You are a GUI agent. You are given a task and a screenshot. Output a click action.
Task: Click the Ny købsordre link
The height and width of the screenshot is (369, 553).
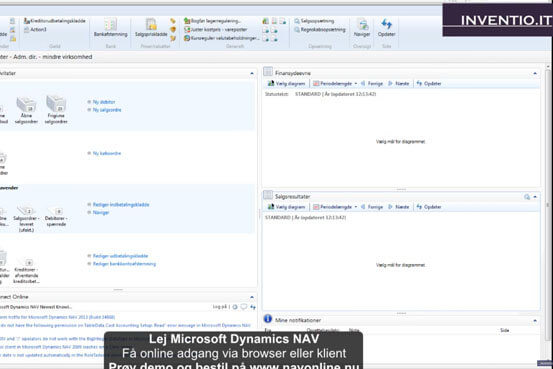click(107, 153)
